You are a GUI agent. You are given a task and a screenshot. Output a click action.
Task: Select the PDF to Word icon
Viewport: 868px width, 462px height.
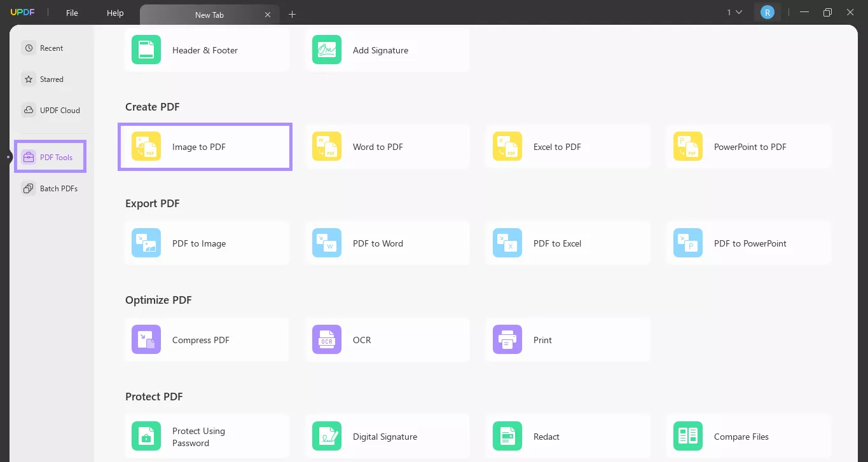coord(327,243)
